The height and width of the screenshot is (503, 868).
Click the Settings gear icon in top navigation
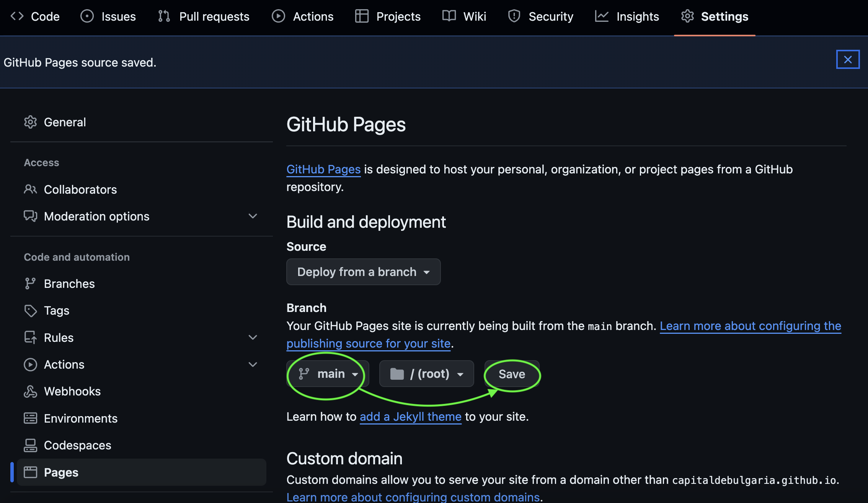point(688,16)
